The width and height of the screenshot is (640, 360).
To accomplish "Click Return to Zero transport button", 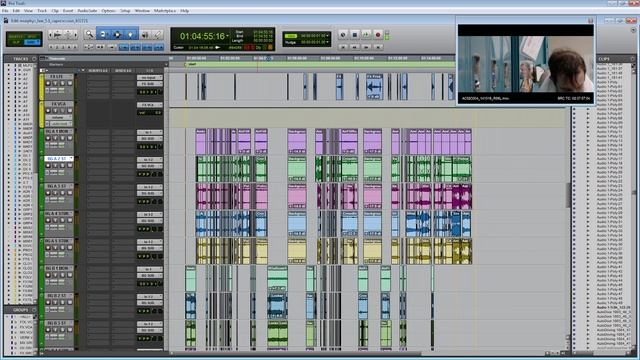I will (x=343, y=47).
